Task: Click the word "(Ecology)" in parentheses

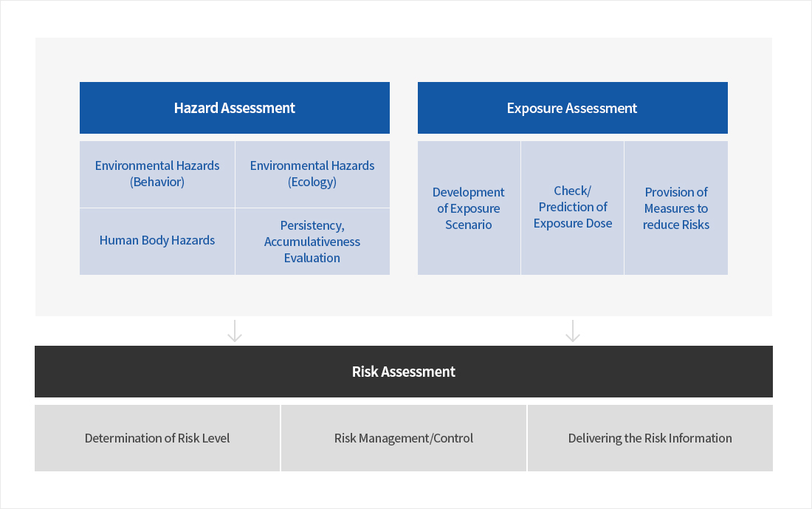Action: coord(312,182)
